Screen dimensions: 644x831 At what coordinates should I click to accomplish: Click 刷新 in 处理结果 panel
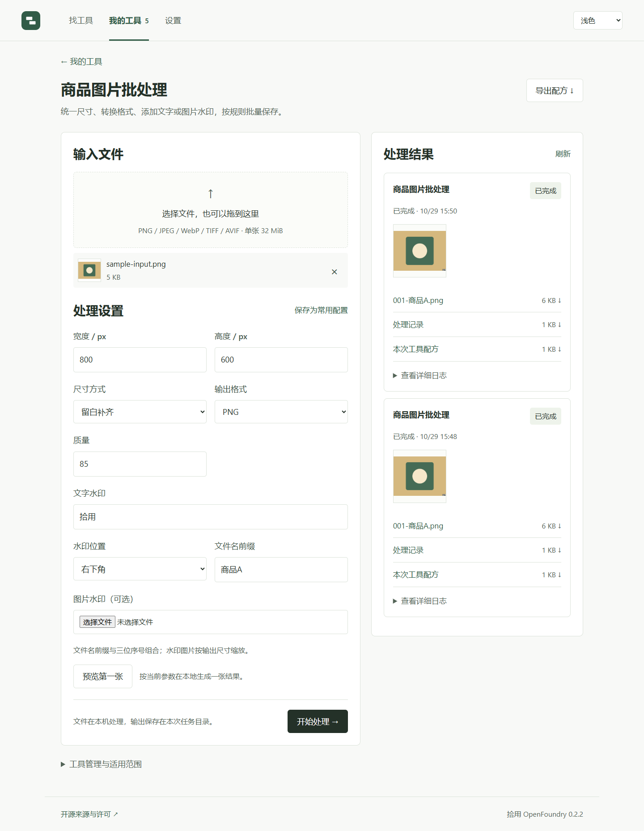point(563,154)
